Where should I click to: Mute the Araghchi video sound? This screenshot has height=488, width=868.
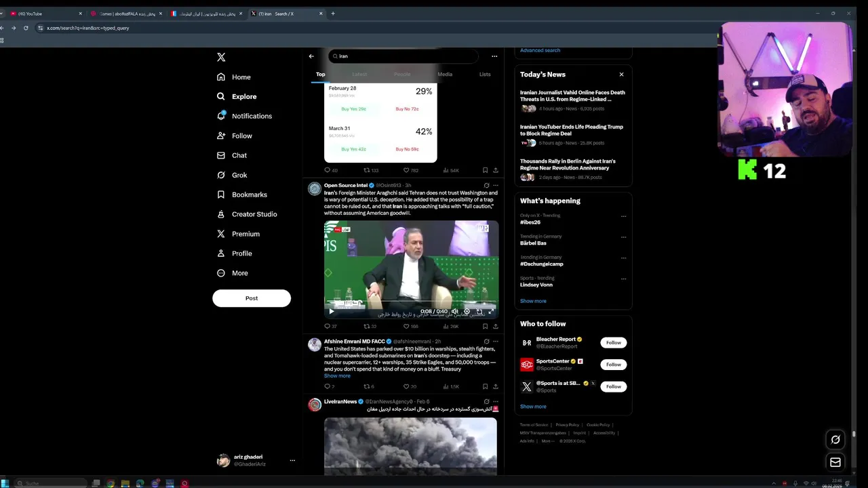[x=455, y=312]
